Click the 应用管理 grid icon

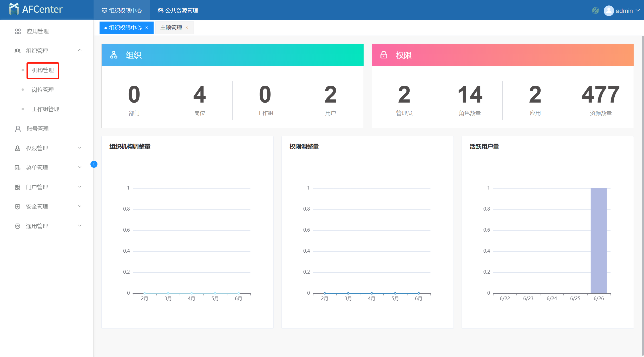18,31
